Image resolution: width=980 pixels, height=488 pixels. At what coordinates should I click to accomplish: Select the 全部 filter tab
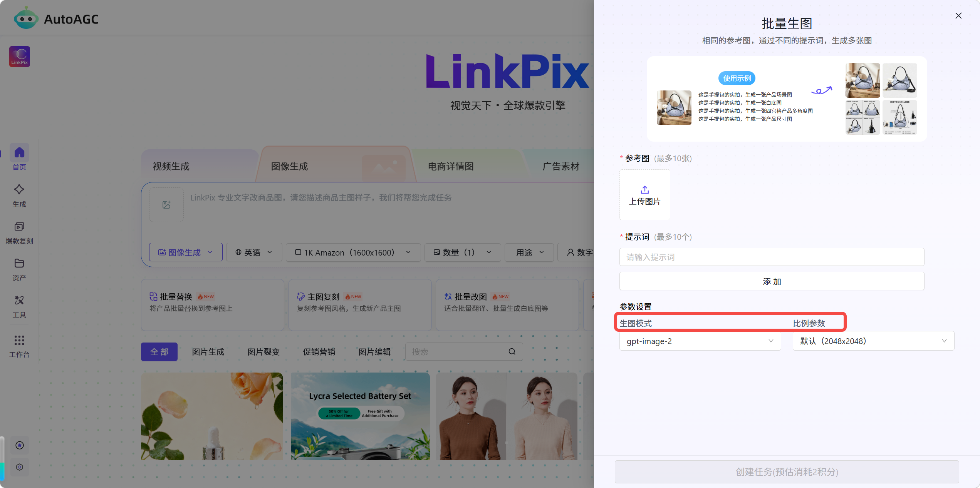pyautogui.click(x=159, y=351)
